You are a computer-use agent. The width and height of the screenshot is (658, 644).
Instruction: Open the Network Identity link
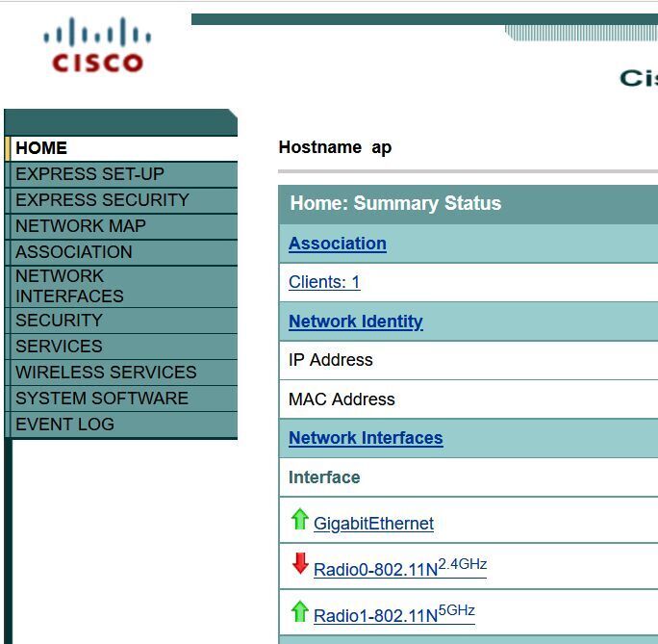pyautogui.click(x=355, y=322)
